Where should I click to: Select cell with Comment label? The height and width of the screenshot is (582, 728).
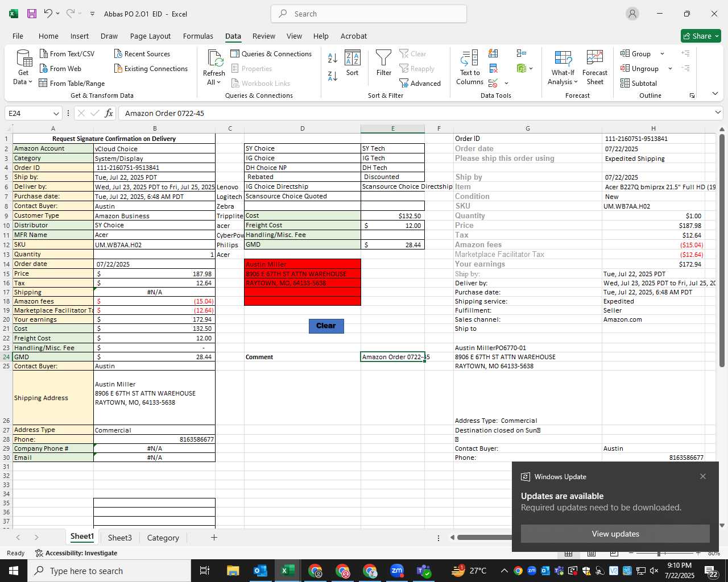point(302,357)
